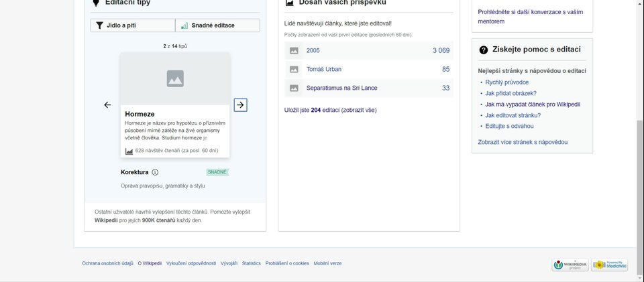Go back to the previous editing tip
The height and width of the screenshot is (282, 644).
tap(107, 105)
